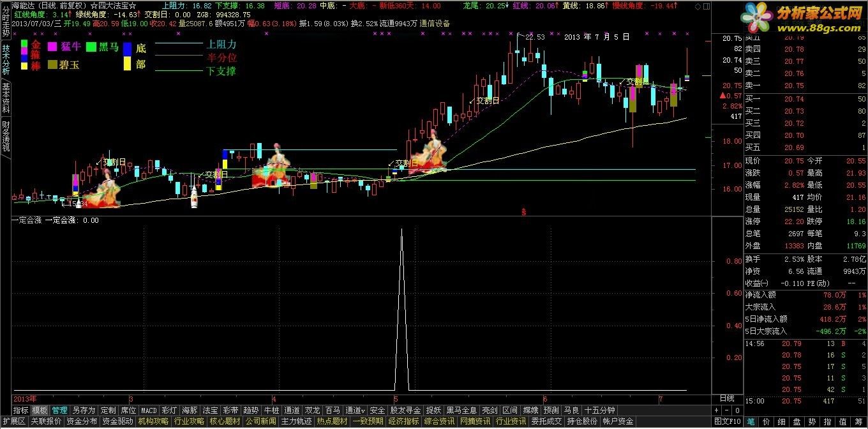Viewport: 868px width, 429px height.
Task: Select the 捉妖 indicator tab
Action: [433, 410]
